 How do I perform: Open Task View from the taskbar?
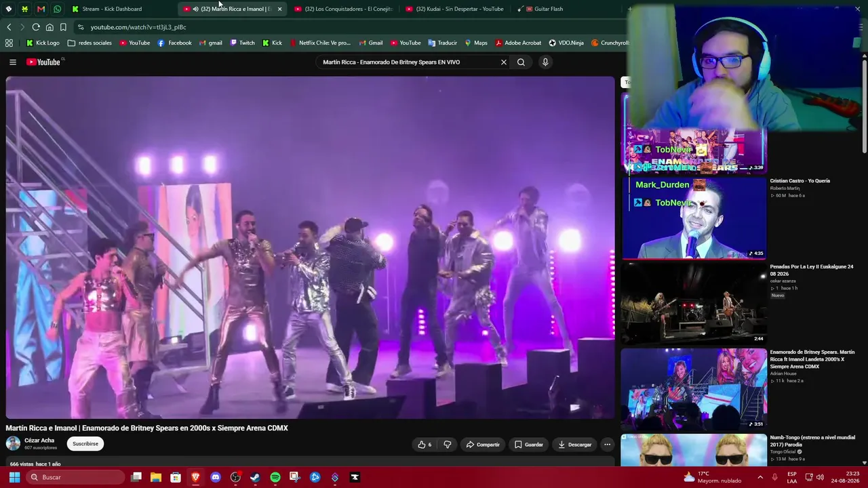pos(136,477)
